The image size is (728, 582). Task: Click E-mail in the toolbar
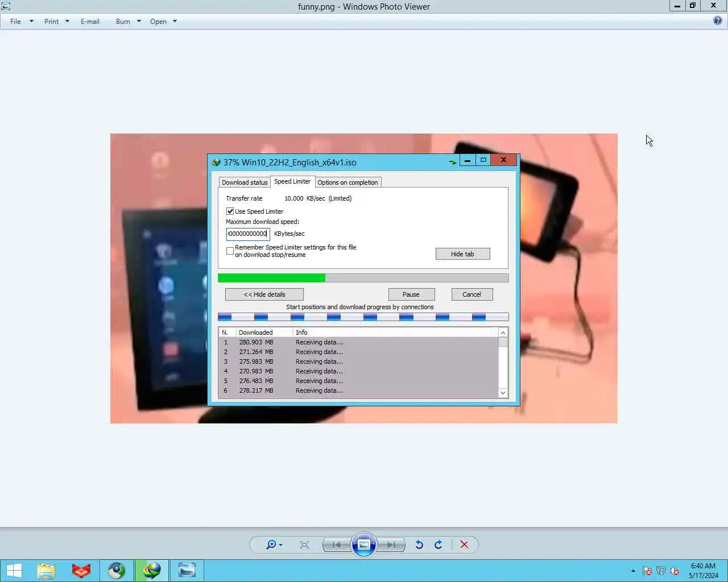point(90,22)
